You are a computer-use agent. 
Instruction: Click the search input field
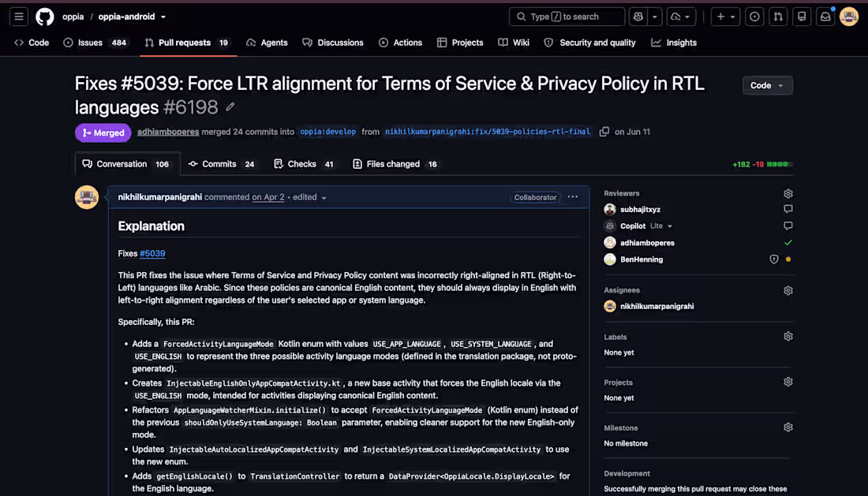point(567,17)
